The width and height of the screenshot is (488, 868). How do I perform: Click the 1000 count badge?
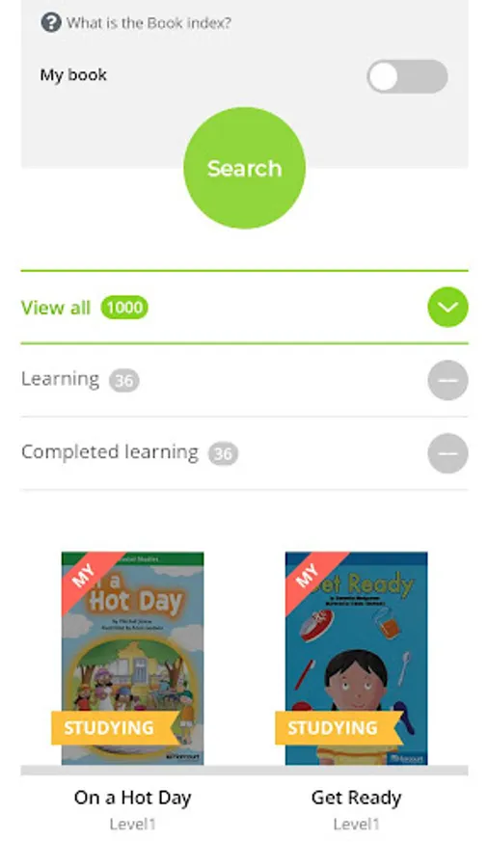click(x=124, y=308)
